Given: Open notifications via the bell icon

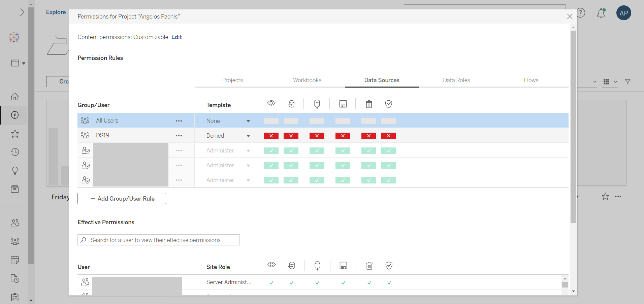Looking at the screenshot, I should point(601,13).
